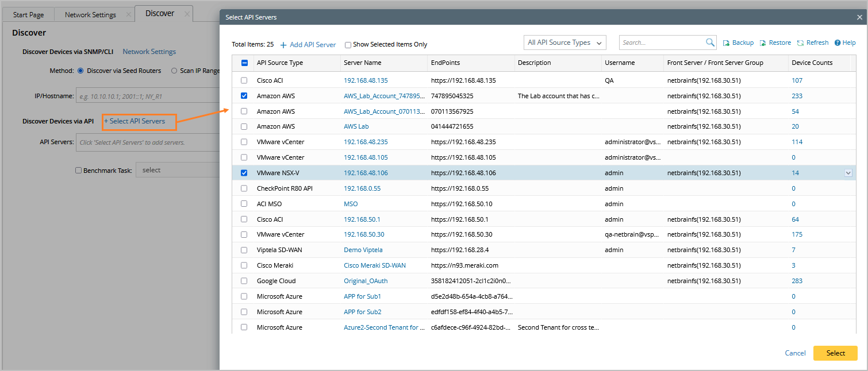The image size is (868, 371).
Task: Toggle the select-all checkbox in the table header
Action: point(244,63)
